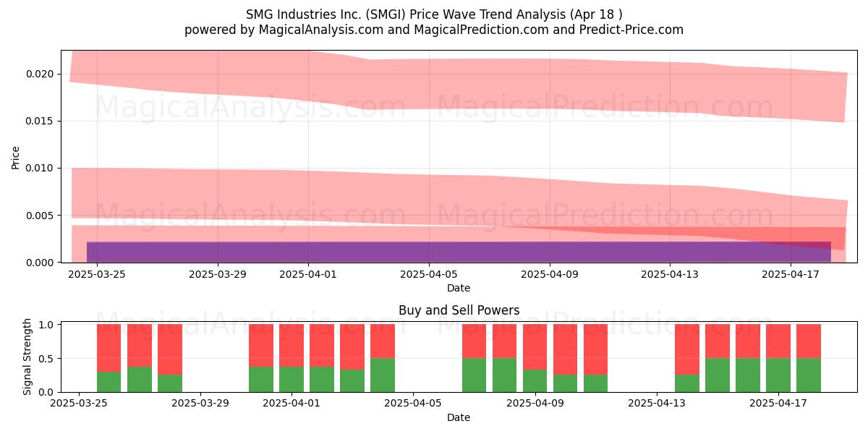Click the 0.015 price axis tick label
868x434 pixels.
pos(40,121)
